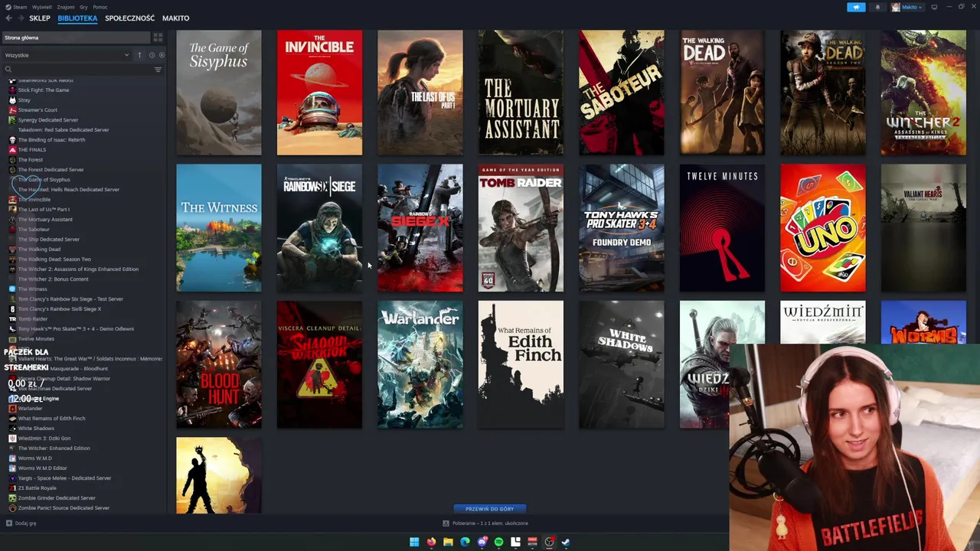Select Viscera Cleanup Detail Shadow Warrior cover

319,364
